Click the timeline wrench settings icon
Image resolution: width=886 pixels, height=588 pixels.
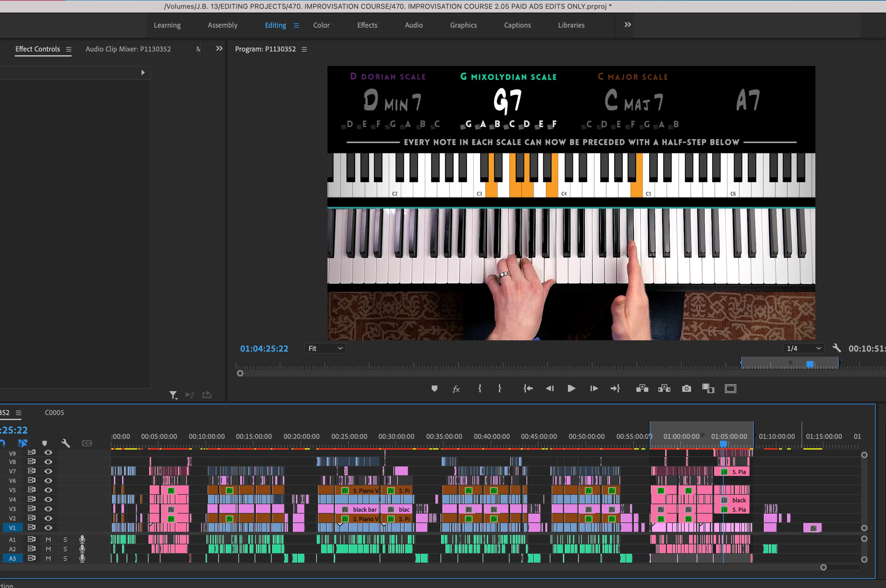coord(66,443)
